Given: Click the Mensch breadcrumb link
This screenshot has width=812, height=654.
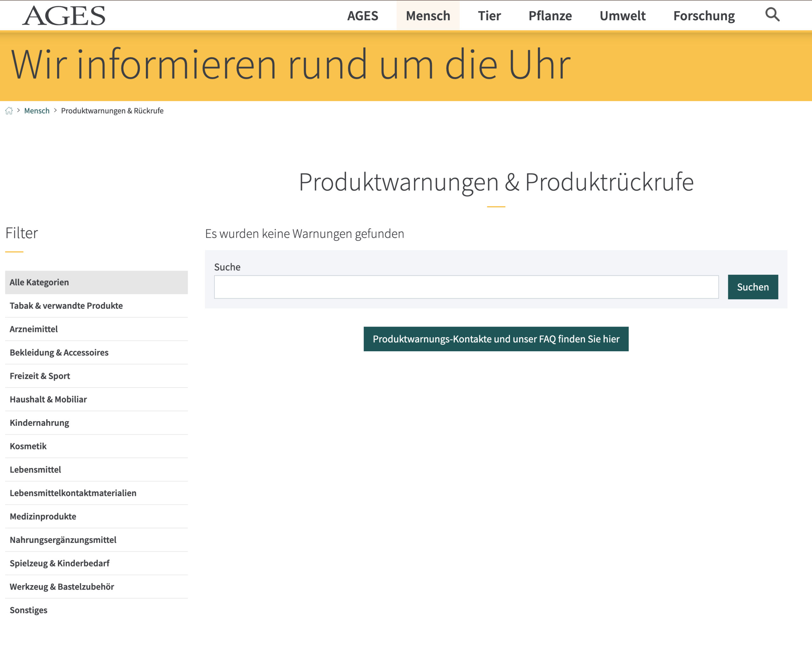Looking at the screenshot, I should (36, 111).
